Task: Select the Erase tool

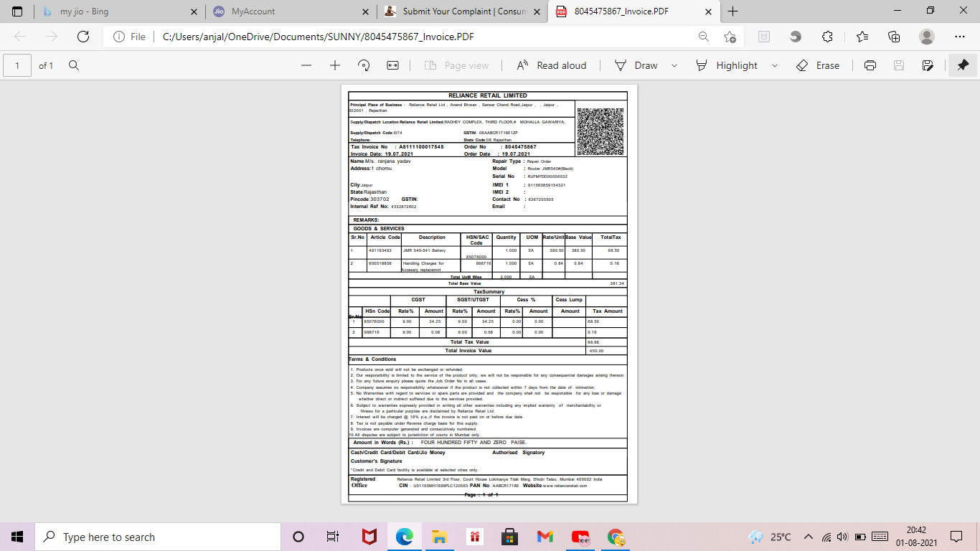Action: coord(818,65)
